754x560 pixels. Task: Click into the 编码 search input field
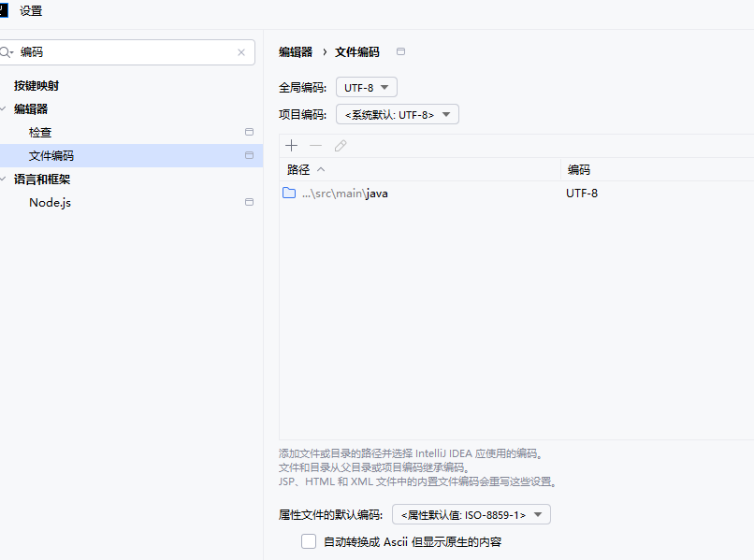coord(125,52)
